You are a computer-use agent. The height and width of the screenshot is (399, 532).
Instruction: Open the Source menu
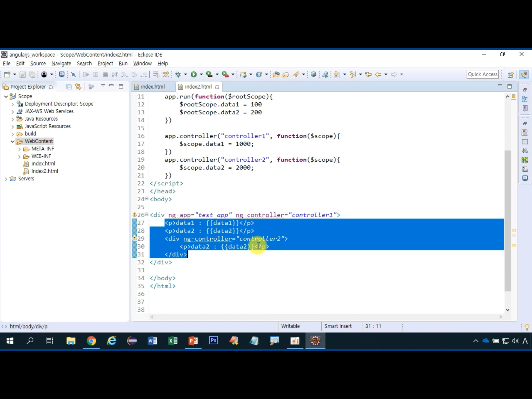click(x=38, y=63)
